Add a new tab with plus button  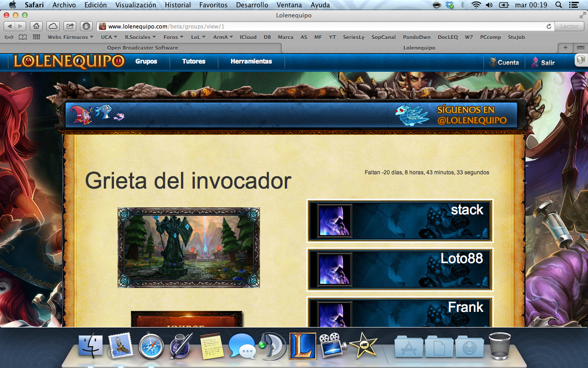click(565, 48)
